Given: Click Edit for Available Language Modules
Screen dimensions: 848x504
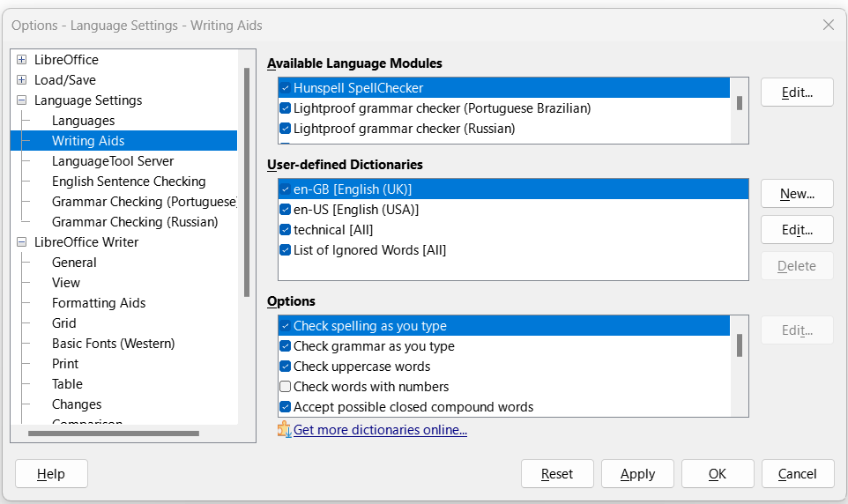Looking at the screenshot, I should point(797,93).
